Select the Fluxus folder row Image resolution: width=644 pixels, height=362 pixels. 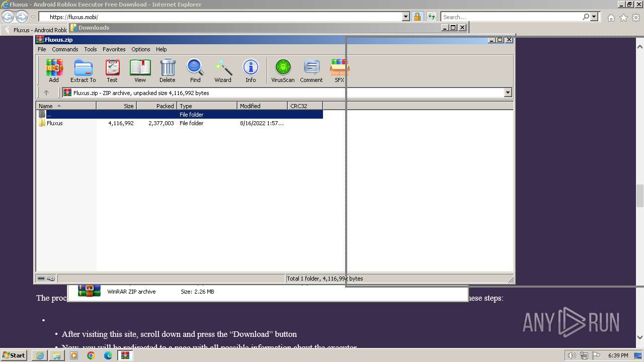point(180,123)
